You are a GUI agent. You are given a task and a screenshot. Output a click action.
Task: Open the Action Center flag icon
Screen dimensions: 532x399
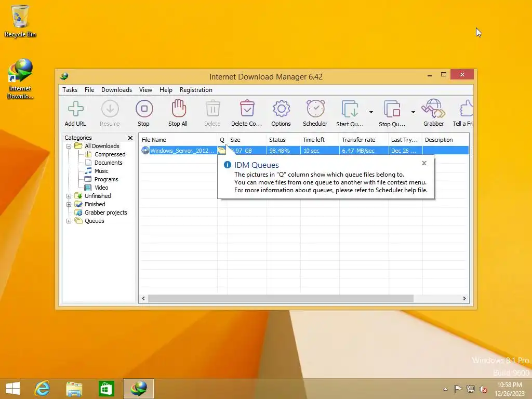click(458, 389)
